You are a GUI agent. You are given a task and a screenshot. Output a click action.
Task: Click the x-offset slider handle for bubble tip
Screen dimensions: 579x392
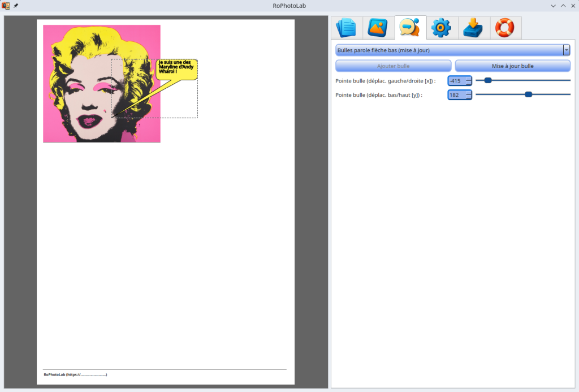[488, 80]
